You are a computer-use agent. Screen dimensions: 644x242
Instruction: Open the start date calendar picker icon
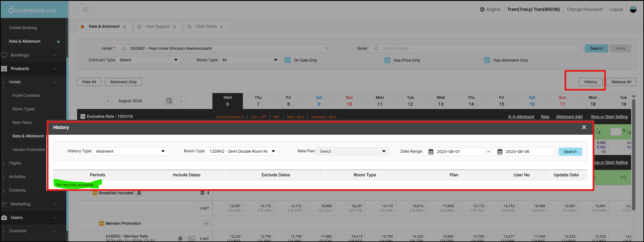point(431,152)
